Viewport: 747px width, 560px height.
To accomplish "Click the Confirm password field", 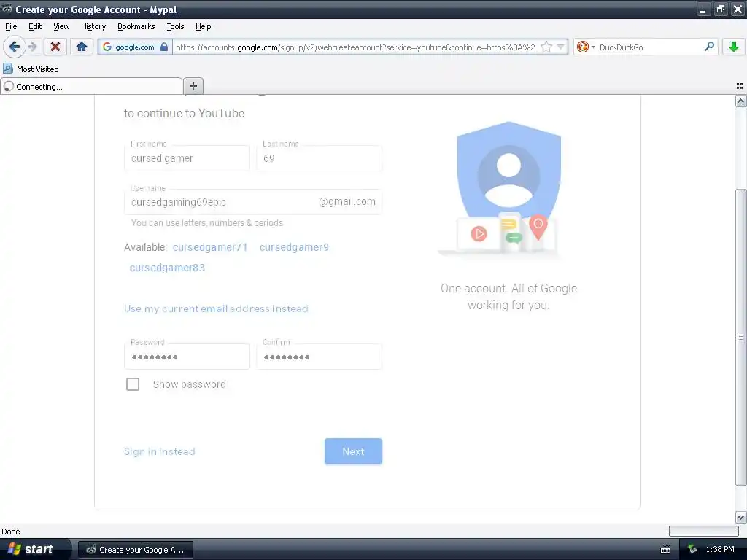I will click(x=319, y=357).
